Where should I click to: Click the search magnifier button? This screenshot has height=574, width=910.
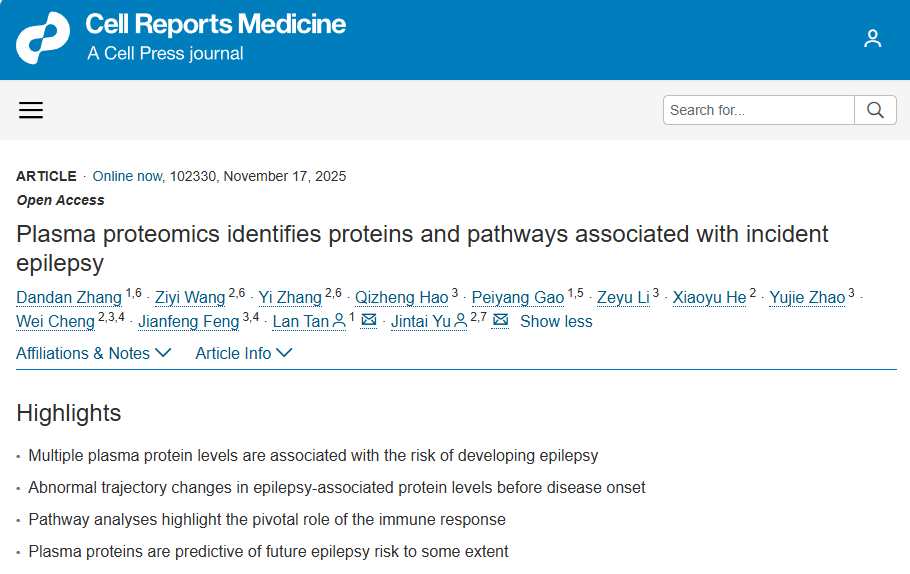coord(875,110)
